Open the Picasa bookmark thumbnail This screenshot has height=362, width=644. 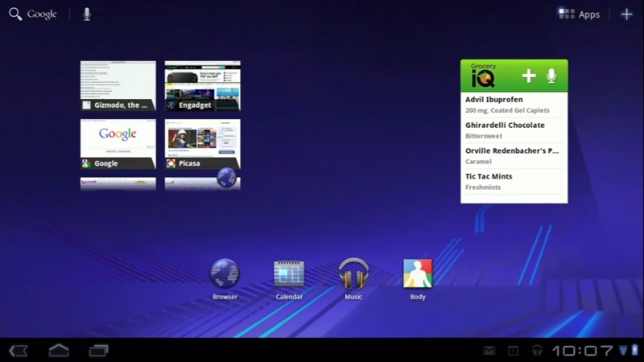[203, 144]
